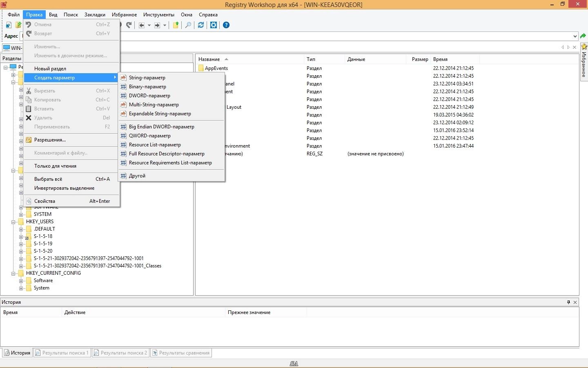Viewport: 588px width, 368px height.
Task: Click the blue refresh arrows icon
Action: pos(201,25)
